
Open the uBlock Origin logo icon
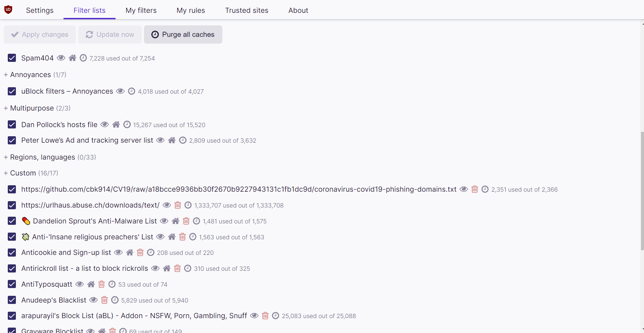8,9
